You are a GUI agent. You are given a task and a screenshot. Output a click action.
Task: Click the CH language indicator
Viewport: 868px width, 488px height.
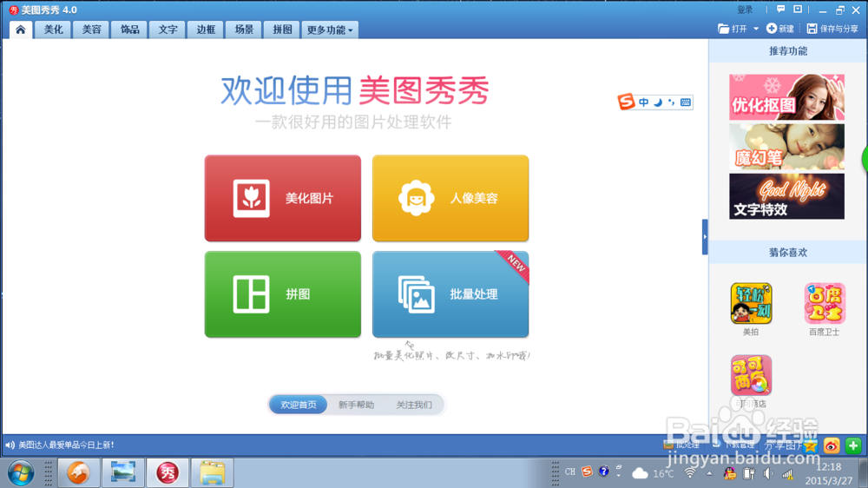570,472
